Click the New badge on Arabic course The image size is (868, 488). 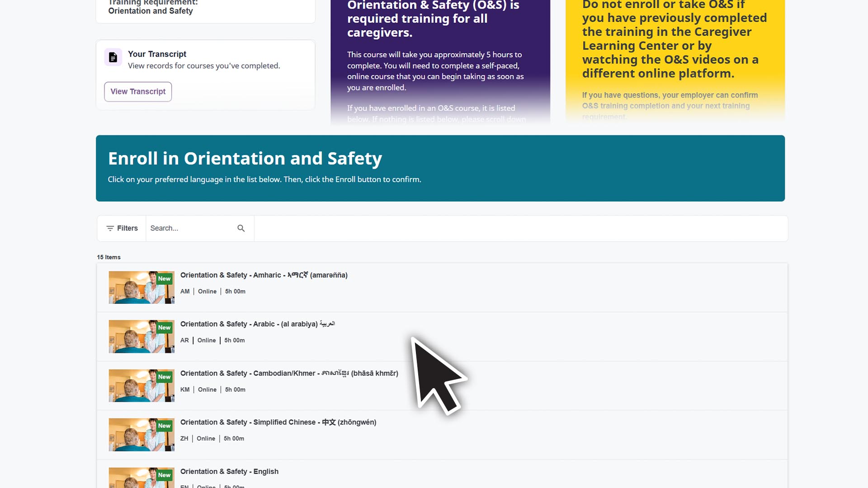164,328
